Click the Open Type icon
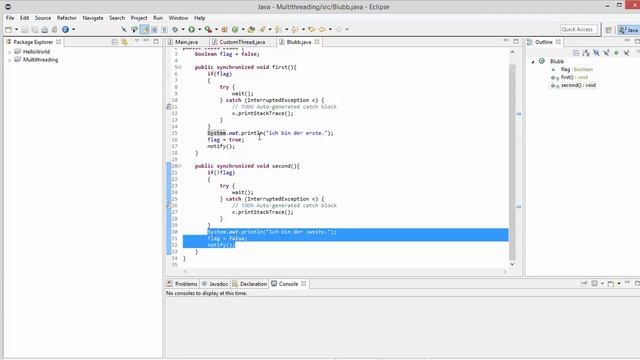This screenshot has height=360, width=640. 251,29
